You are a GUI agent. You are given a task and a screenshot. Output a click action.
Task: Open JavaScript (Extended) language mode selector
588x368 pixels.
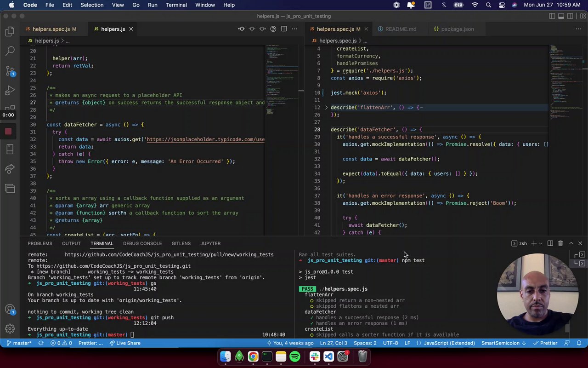point(449,343)
